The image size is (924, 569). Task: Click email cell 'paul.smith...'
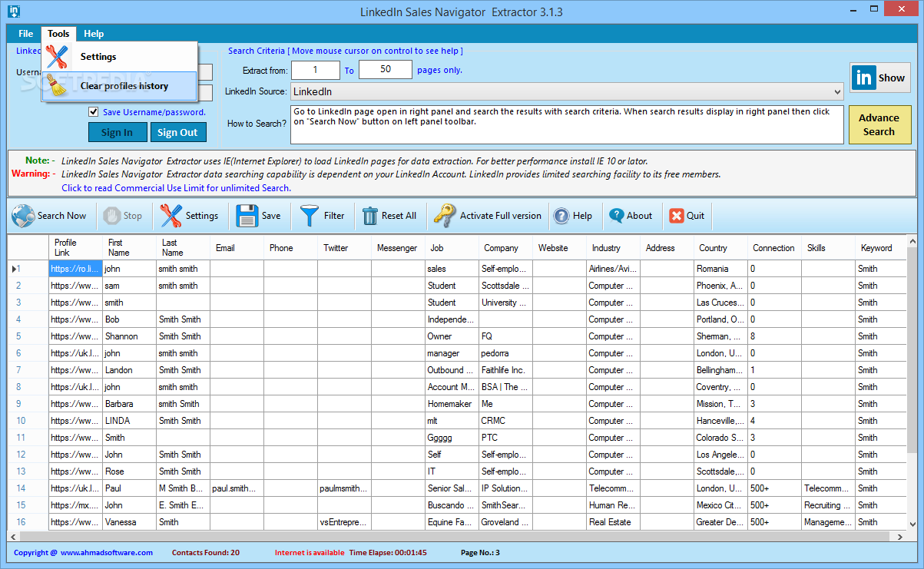pos(237,488)
